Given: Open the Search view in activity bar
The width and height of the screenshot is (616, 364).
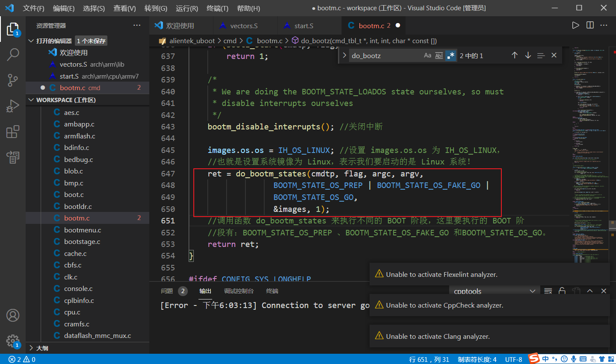Looking at the screenshot, I should (13, 55).
